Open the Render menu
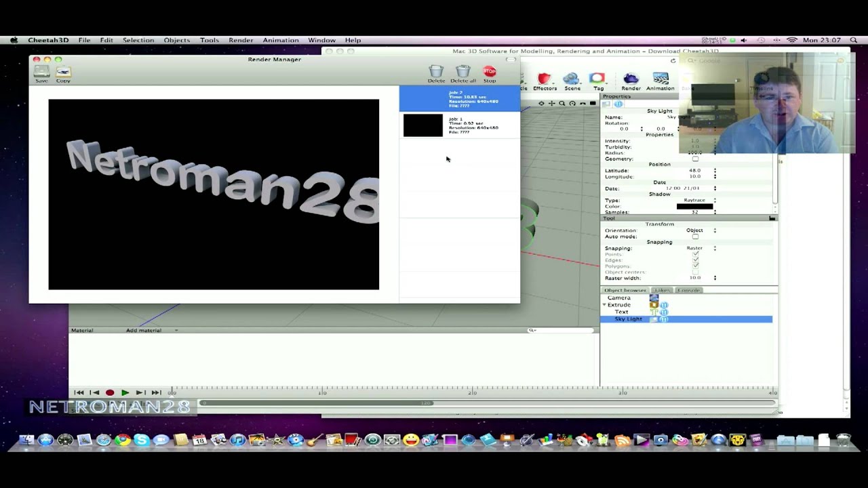Screen dimensions: 868x488 click(241, 40)
